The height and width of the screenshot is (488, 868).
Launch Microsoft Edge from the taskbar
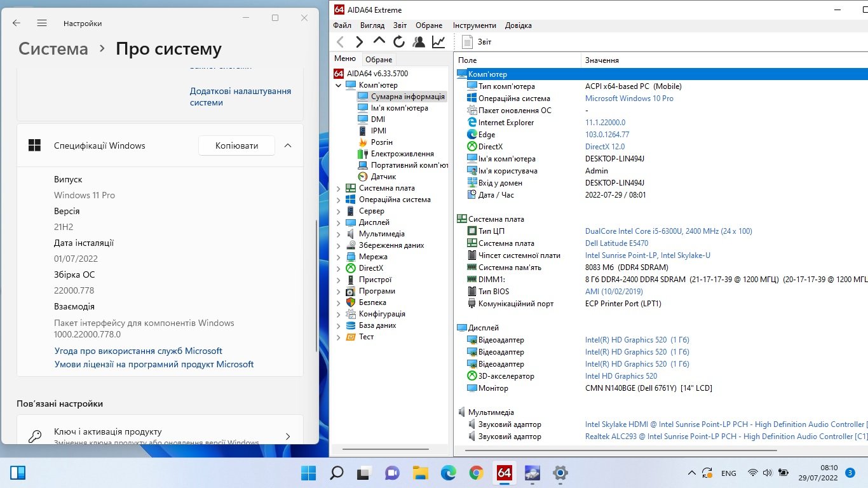click(449, 473)
